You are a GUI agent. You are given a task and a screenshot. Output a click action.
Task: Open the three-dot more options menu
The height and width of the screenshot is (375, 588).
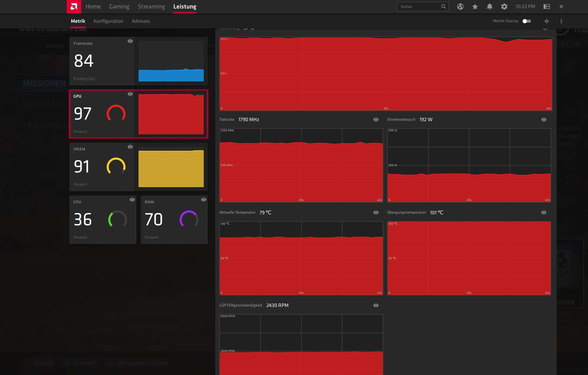pyautogui.click(x=561, y=21)
